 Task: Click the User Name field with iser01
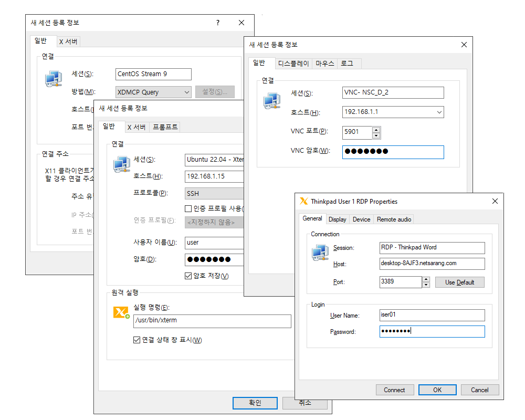(432, 315)
